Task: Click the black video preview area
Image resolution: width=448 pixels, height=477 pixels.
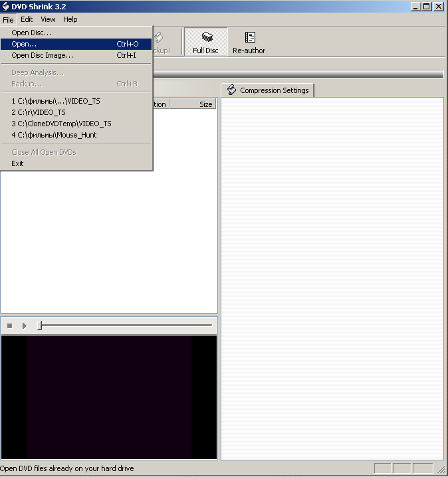Action: pos(109,397)
